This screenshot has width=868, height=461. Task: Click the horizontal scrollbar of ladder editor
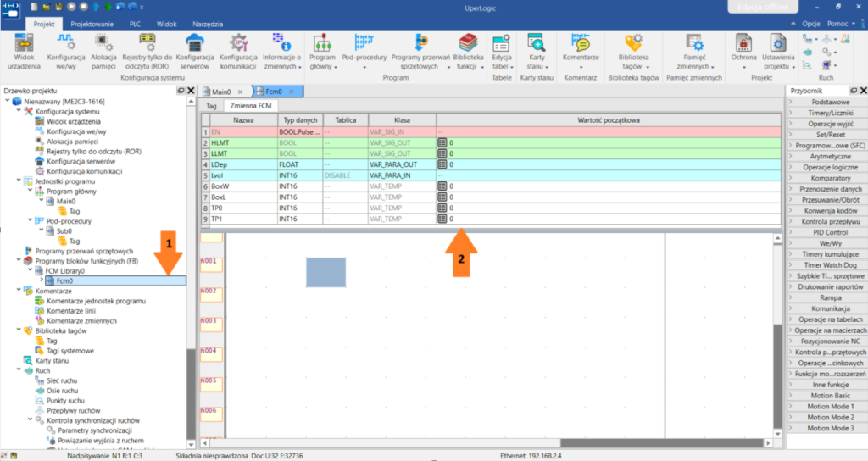coord(487,442)
